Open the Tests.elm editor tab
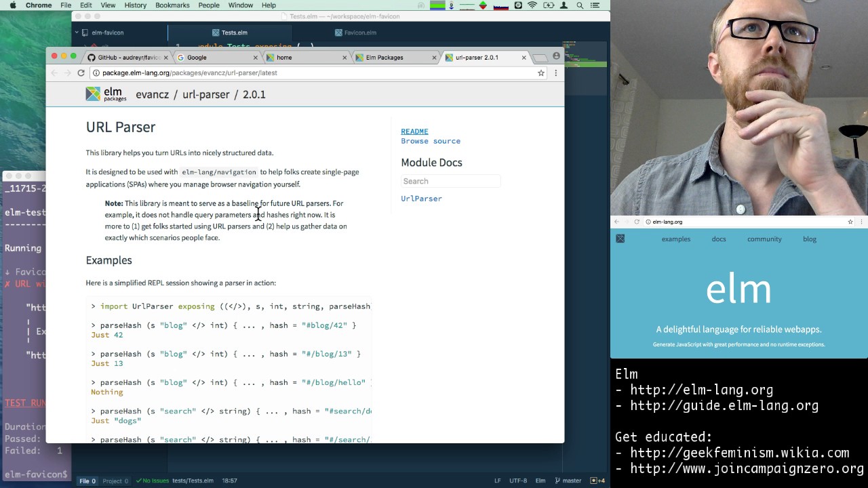Screen dimensions: 868x488 pos(230,33)
